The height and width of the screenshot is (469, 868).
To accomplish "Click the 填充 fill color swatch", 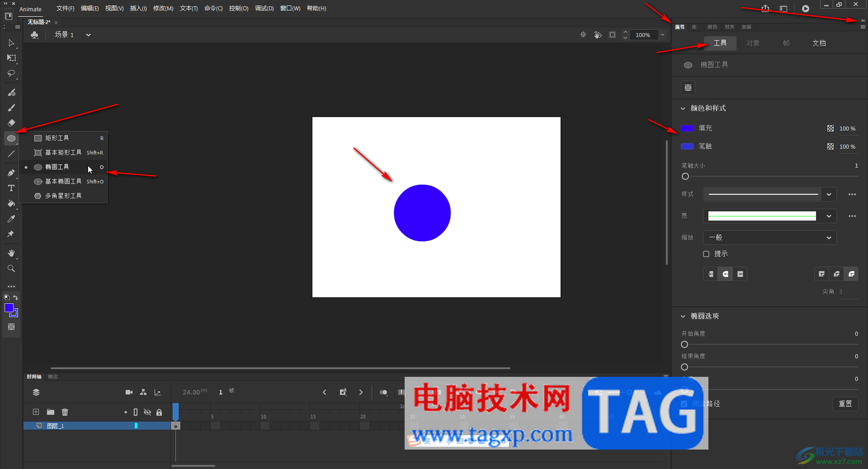I will pyautogui.click(x=687, y=128).
